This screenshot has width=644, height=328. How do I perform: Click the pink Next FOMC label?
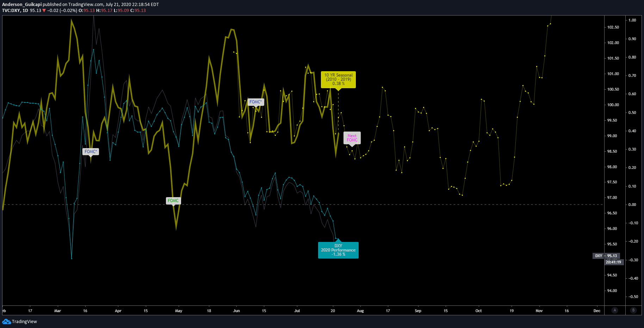pyautogui.click(x=352, y=138)
